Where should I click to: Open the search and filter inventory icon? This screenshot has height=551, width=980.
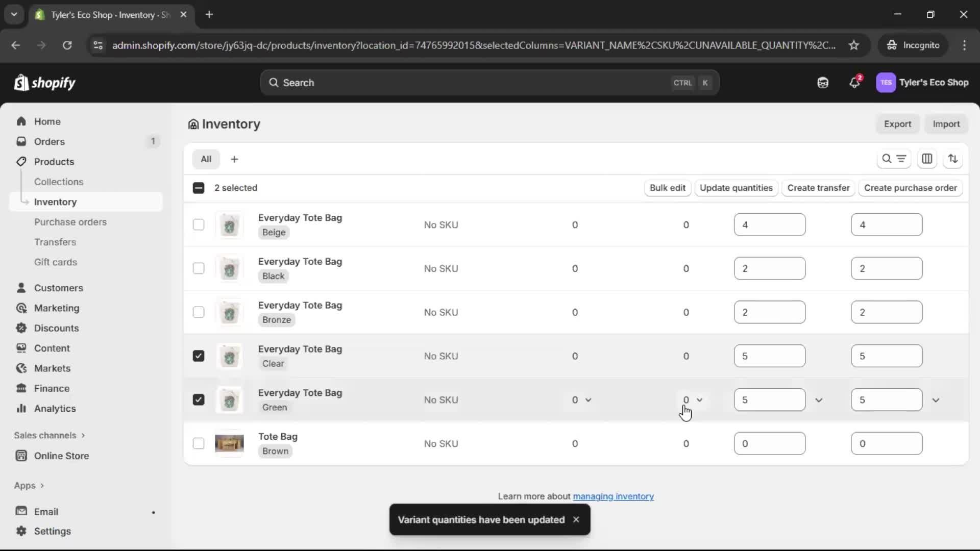coord(895,159)
